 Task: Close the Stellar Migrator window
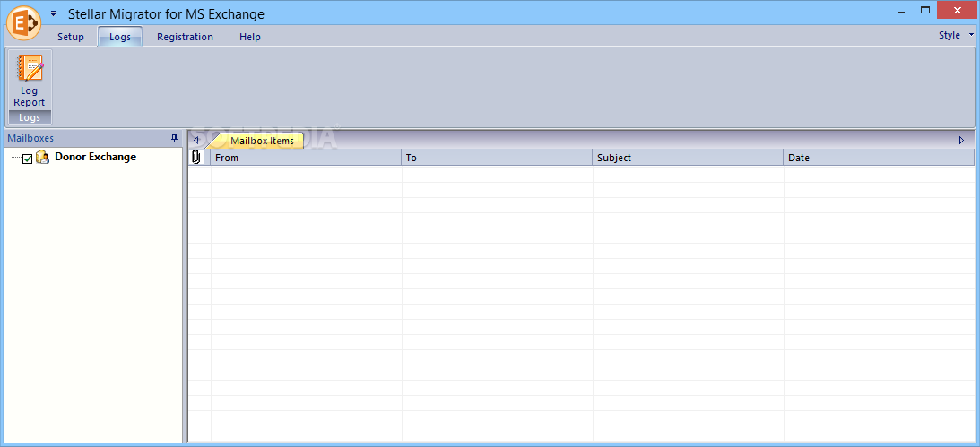(x=957, y=9)
